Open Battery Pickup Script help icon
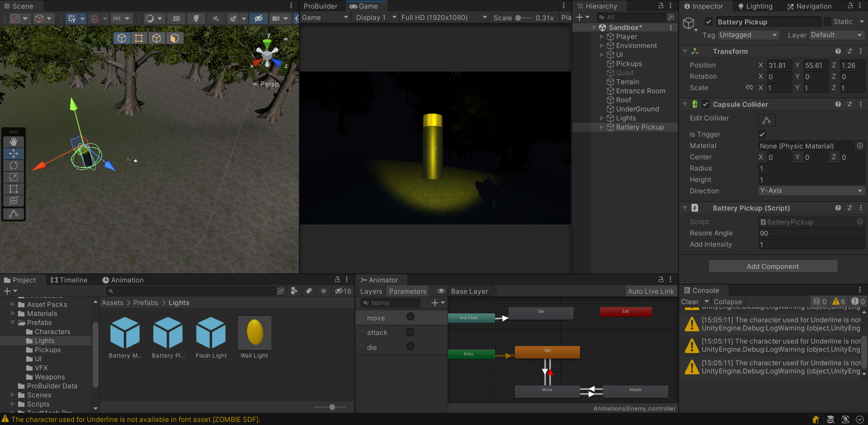 coord(838,208)
